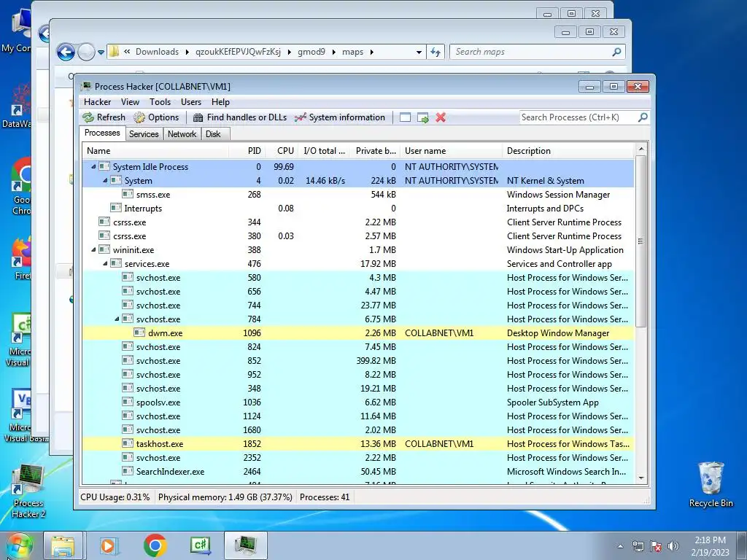747x560 pixels.
Task: Select the SearchIndexer.exe process icon
Action: [127, 471]
